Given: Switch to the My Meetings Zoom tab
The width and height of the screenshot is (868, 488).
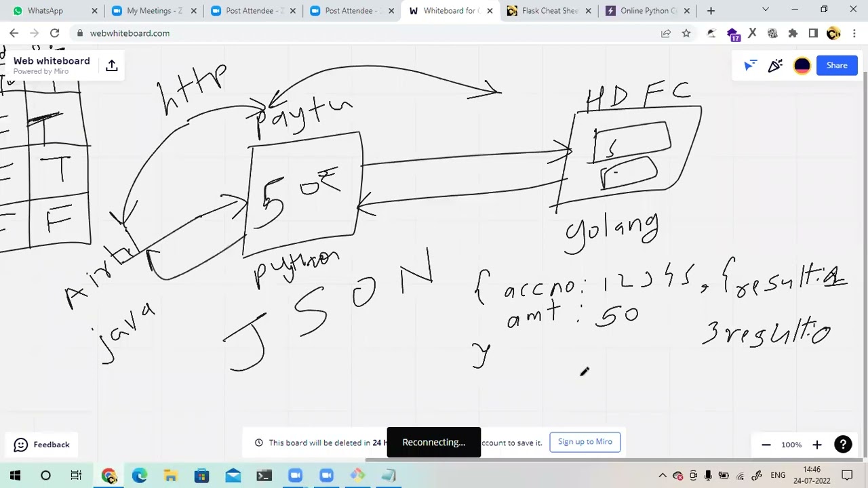Looking at the screenshot, I should (x=154, y=11).
